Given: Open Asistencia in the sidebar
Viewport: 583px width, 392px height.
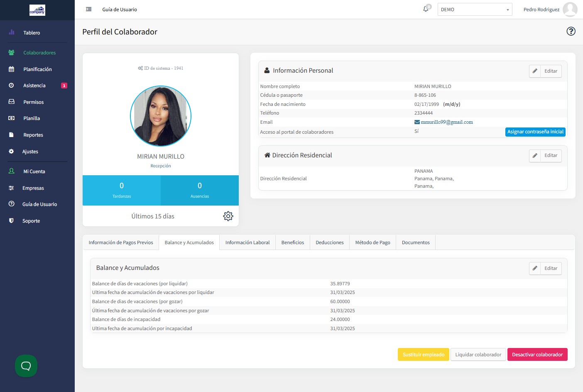Looking at the screenshot, I should pos(34,86).
